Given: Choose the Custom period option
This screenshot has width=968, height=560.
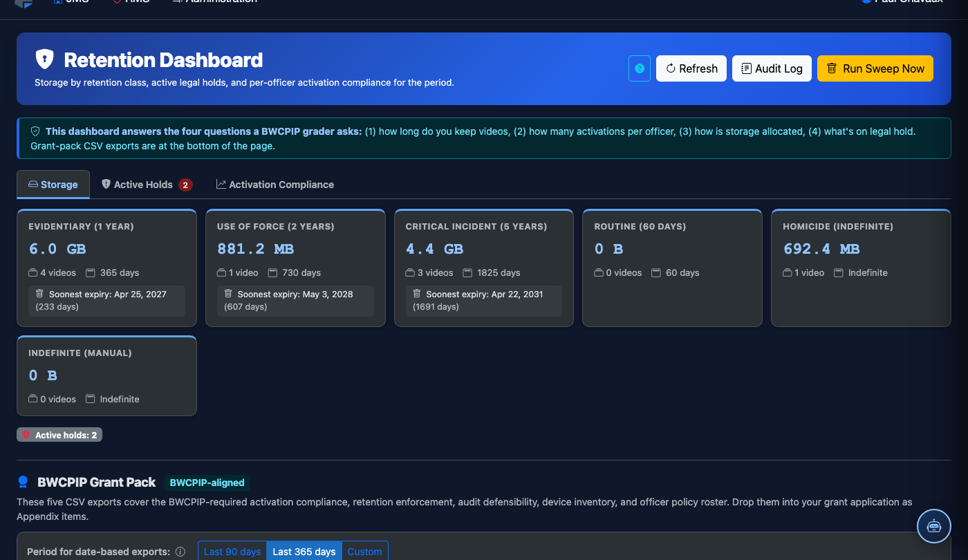Looking at the screenshot, I should tap(364, 551).
